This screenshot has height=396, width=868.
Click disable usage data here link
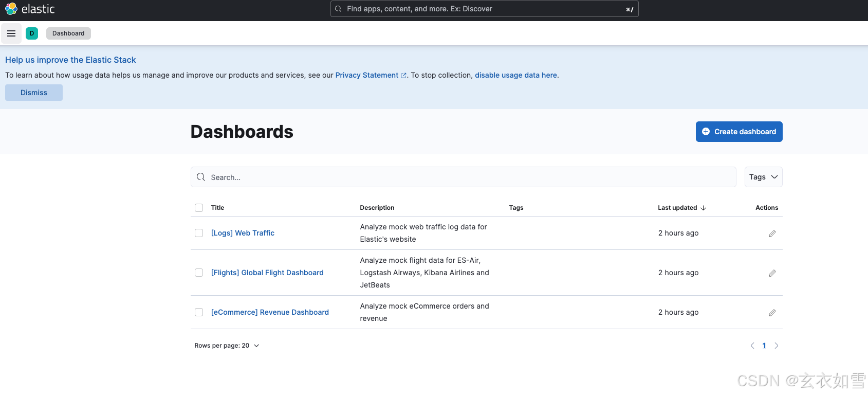tap(516, 75)
